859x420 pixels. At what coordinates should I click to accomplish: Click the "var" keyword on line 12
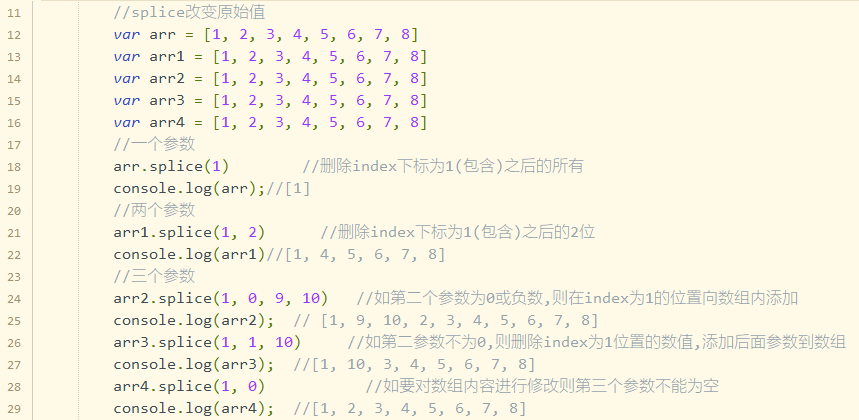[x=126, y=34]
